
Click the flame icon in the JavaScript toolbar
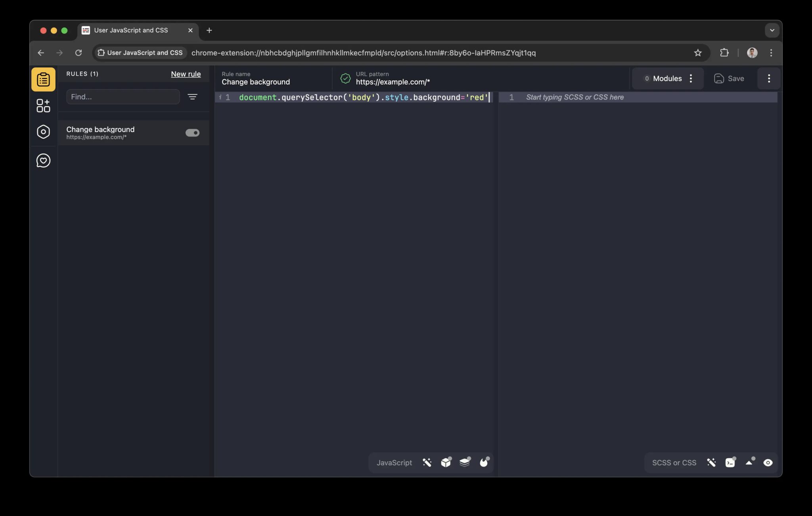pyautogui.click(x=484, y=462)
